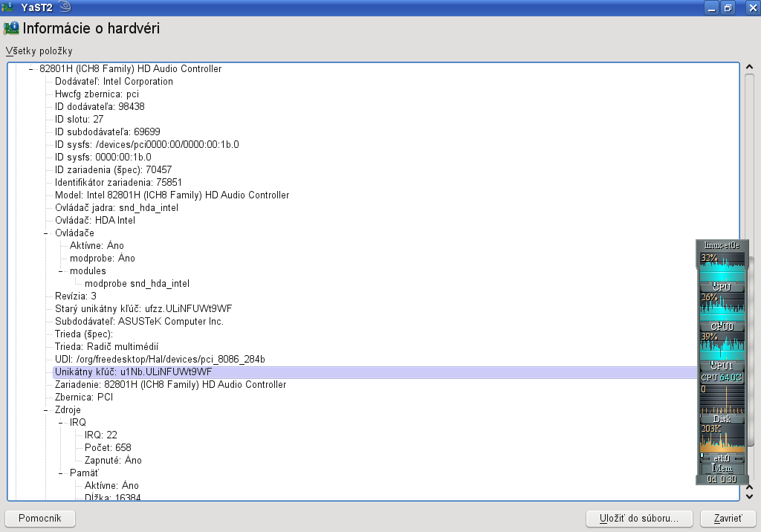This screenshot has height=532, width=761.
Task: Click the CPU1 label in system monitor
Action: [x=722, y=366]
